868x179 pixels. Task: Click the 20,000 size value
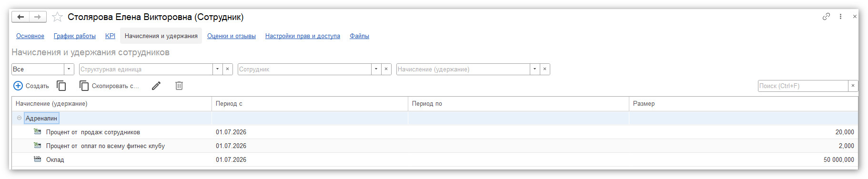pyautogui.click(x=845, y=132)
